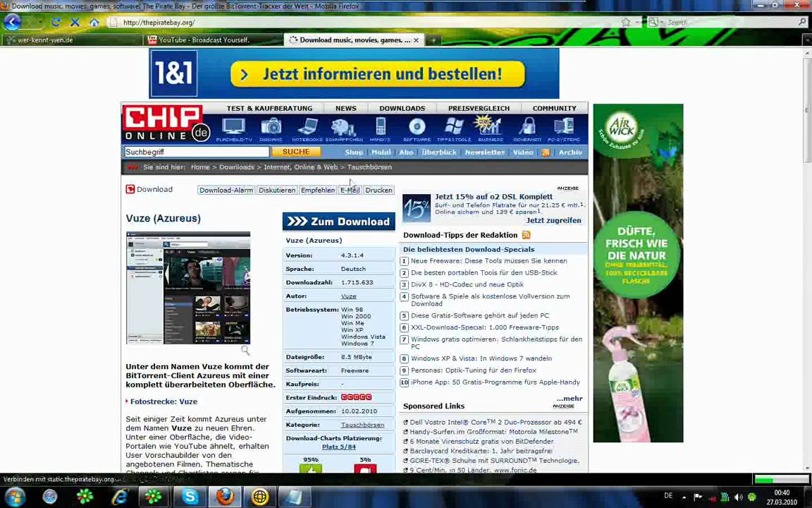Click the zoom magnifier below Vuze screenshot
This screenshot has height=508, width=812.
pyautogui.click(x=245, y=351)
